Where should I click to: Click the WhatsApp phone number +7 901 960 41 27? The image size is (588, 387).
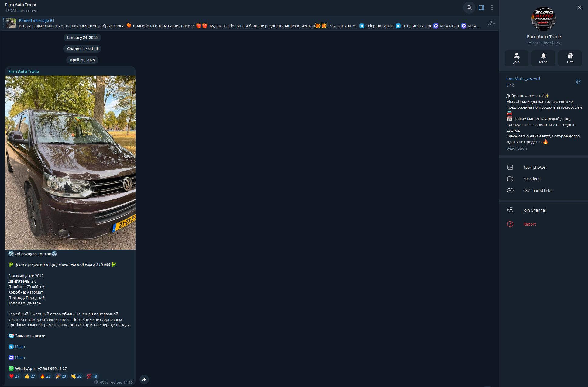52,368
